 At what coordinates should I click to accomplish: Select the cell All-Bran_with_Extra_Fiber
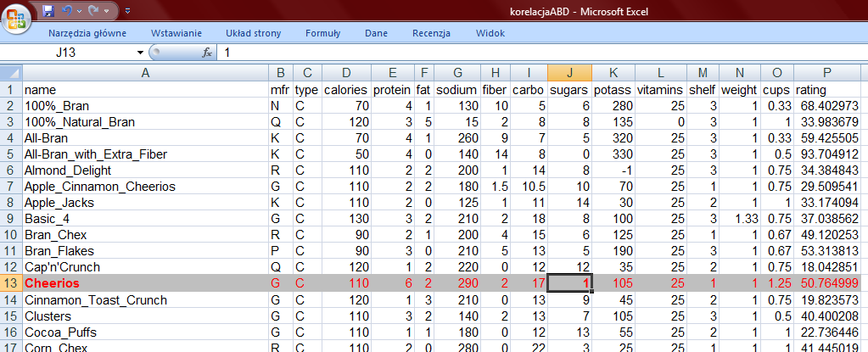pyautogui.click(x=146, y=154)
